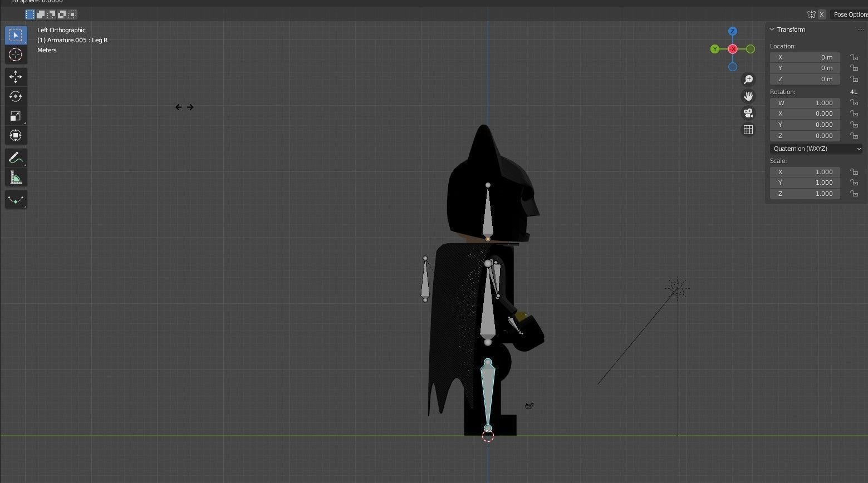Click the 'Meters' unit label
The width and height of the screenshot is (868, 483).
pyautogui.click(x=47, y=50)
